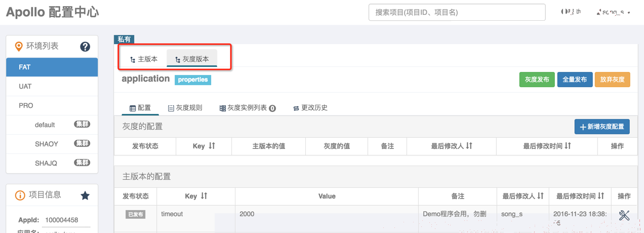The width and height of the screenshot is (644, 233).
Task: Open the song_s user dropdown in header
Action: pos(614,12)
